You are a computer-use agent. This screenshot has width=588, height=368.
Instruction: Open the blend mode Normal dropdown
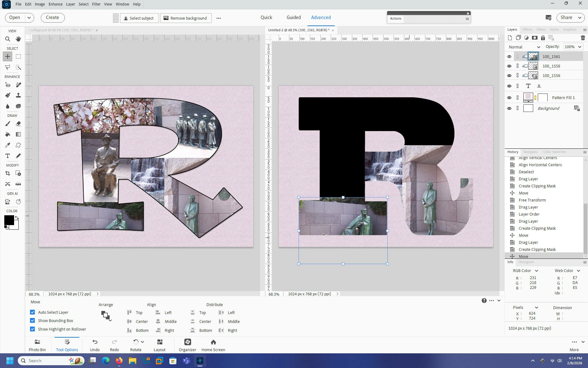point(524,47)
